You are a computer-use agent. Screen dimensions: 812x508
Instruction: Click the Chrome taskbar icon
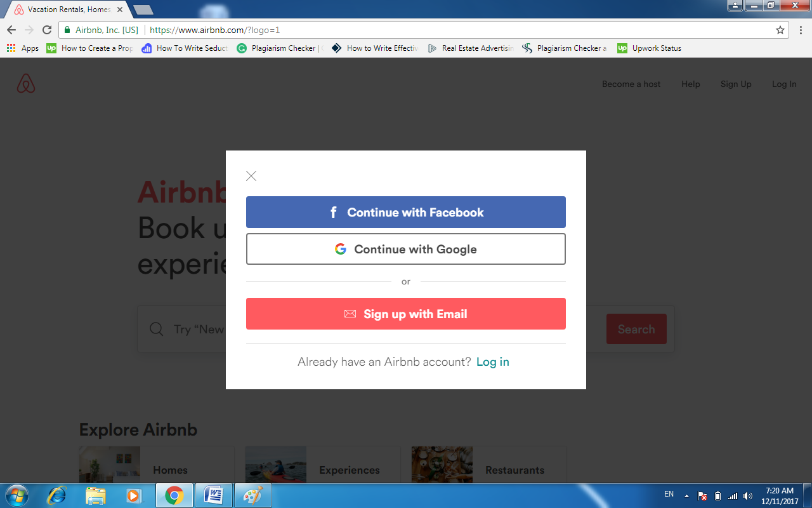[x=174, y=495]
